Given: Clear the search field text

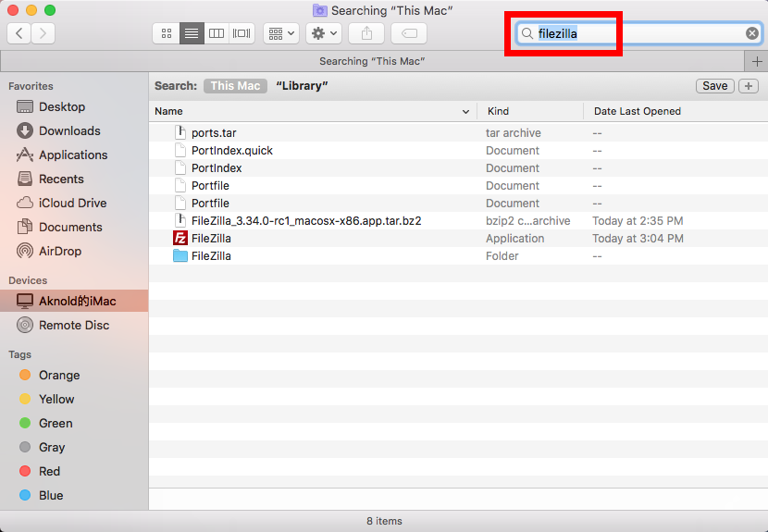Looking at the screenshot, I should 752,33.
